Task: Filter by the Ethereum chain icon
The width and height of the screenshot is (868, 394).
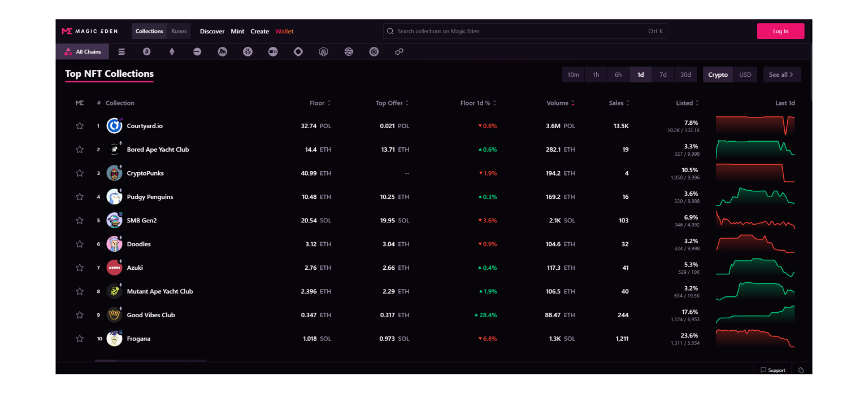Action: (x=172, y=52)
